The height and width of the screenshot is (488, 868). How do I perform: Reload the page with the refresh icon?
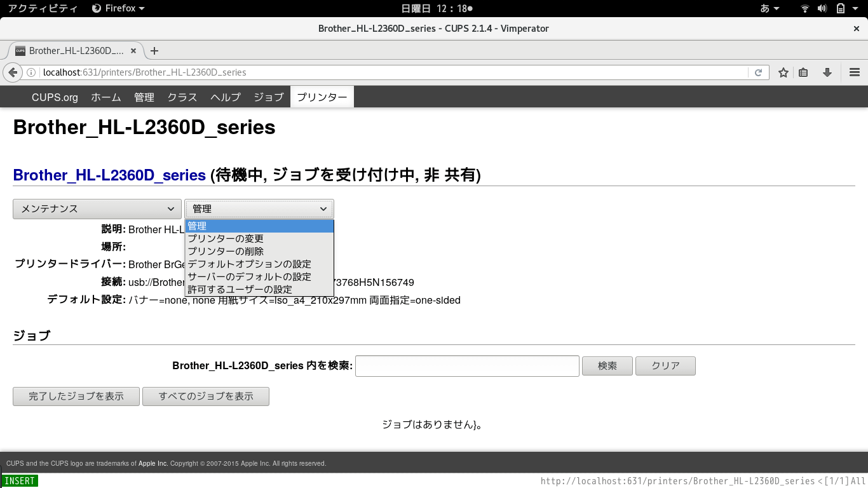758,72
